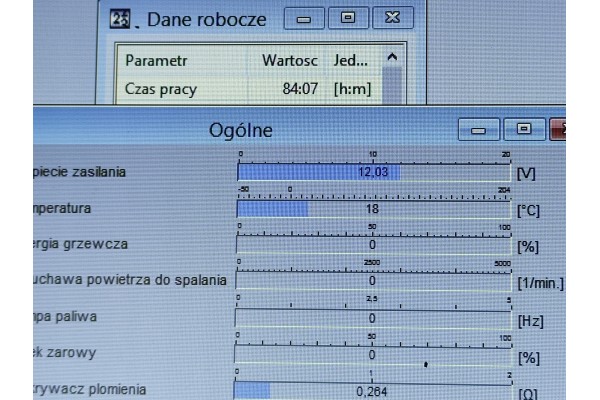The image size is (600, 400).
Task: Click the [V] unit label
Action: pyautogui.click(x=526, y=174)
